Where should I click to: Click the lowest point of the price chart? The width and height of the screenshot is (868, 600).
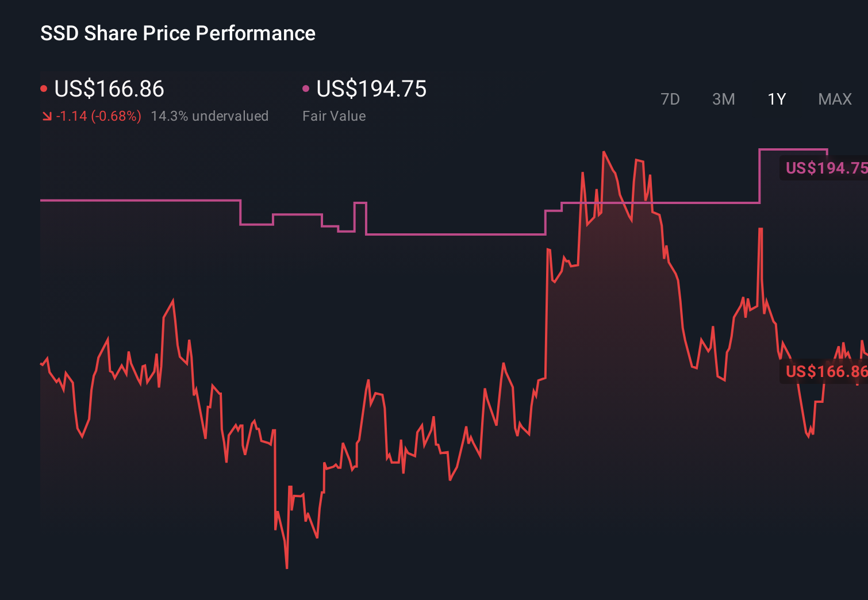tap(287, 568)
